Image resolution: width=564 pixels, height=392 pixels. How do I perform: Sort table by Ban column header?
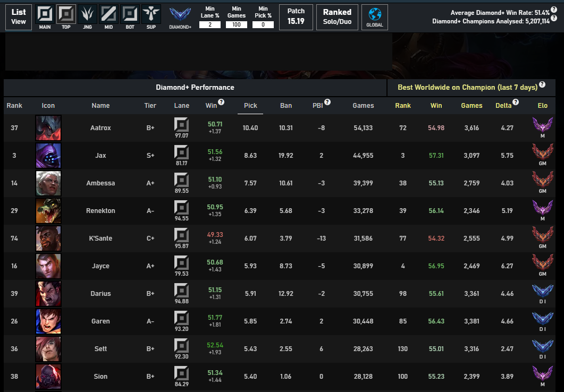[286, 106]
